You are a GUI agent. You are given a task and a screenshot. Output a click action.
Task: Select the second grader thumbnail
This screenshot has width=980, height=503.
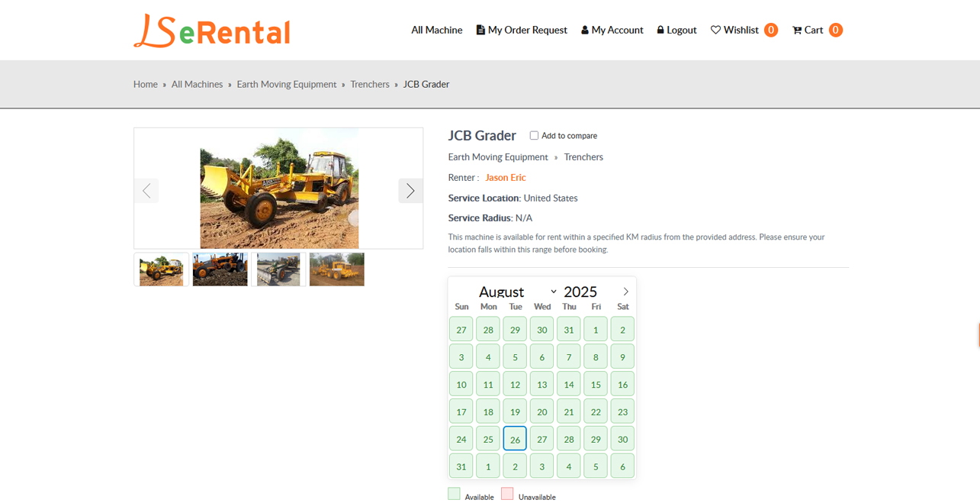pyautogui.click(x=220, y=269)
